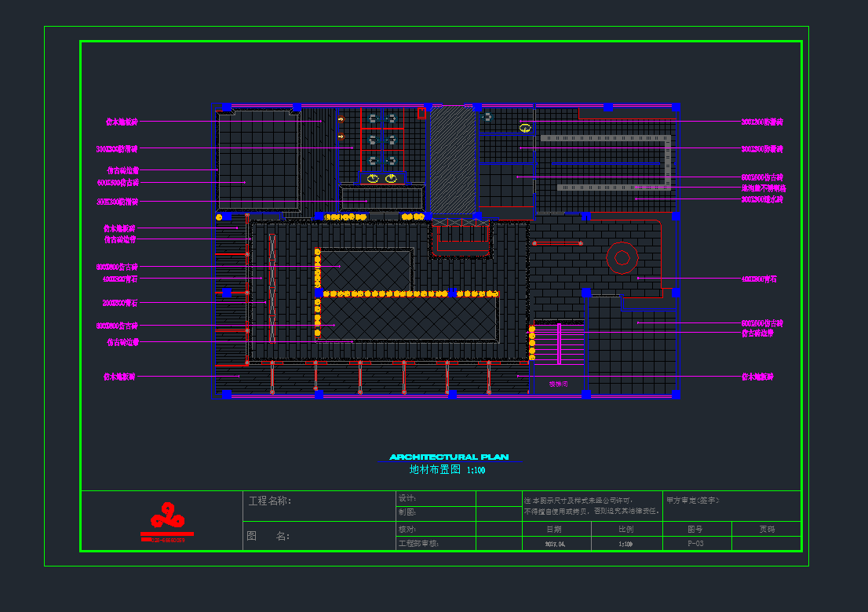
Task: Select the small red rectangle near top center
Action: pyautogui.click(x=421, y=113)
